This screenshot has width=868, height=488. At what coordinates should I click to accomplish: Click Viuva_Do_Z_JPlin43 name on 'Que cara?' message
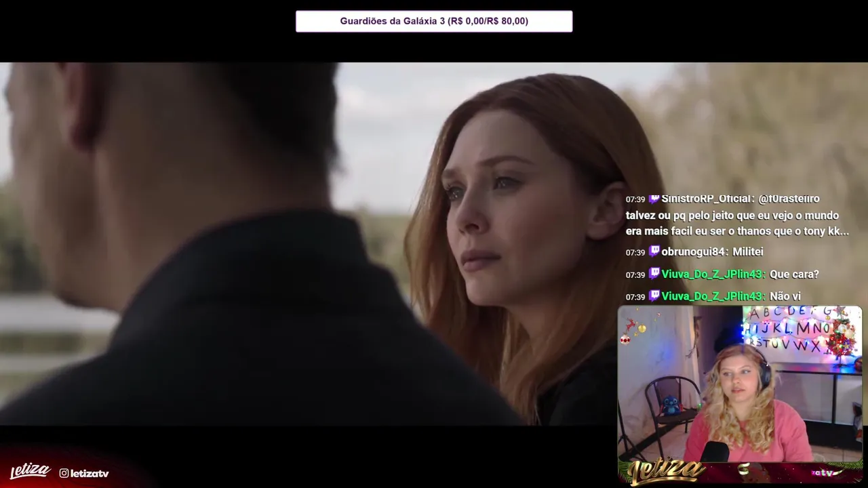[712, 274]
